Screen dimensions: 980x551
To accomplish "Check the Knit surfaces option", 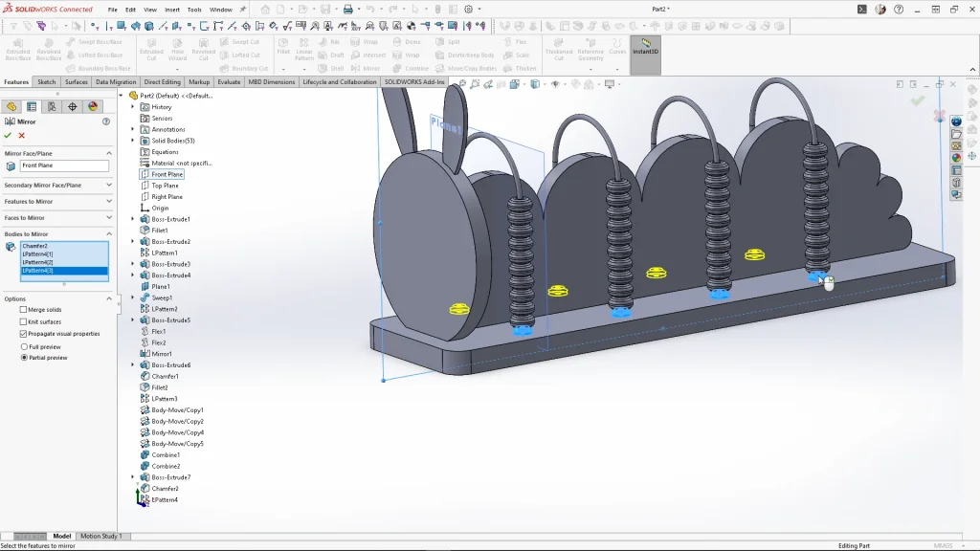I will pyautogui.click(x=24, y=321).
